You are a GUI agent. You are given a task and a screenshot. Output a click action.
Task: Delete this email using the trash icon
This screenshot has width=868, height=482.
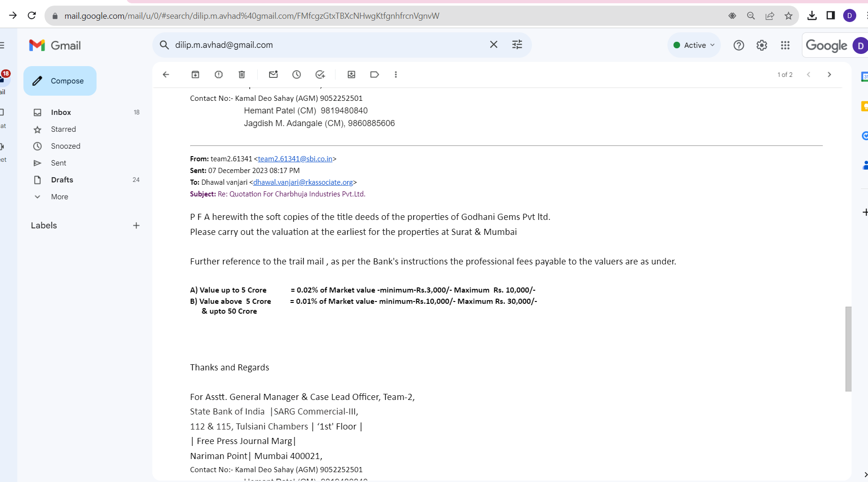pos(242,75)
